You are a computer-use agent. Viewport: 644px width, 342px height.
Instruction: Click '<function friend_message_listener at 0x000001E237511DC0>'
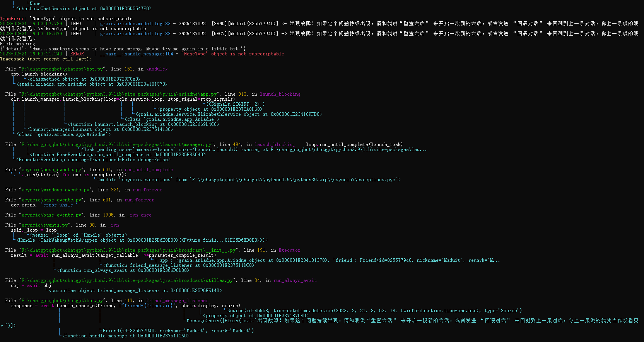click(x=179, y=265)
